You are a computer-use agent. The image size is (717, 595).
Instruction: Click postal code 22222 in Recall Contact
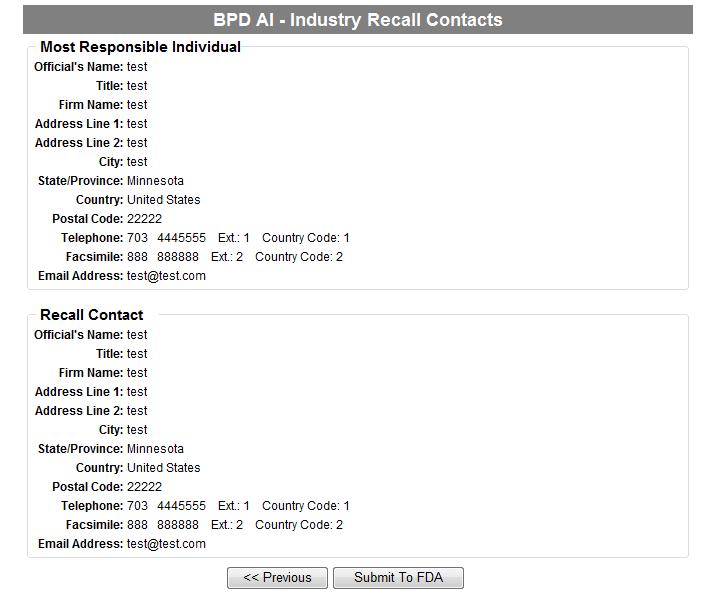tap(144, 487)
